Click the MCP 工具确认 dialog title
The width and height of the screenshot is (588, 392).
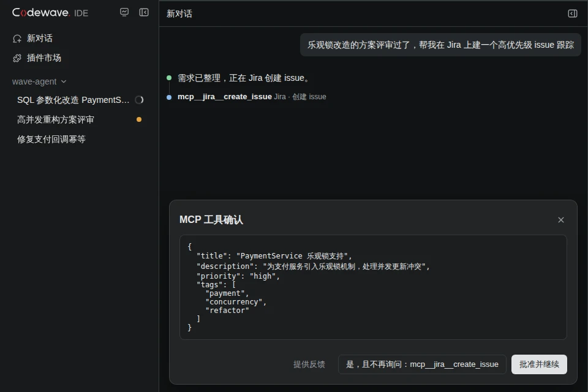pyautogui.click(x=211, y=220)
